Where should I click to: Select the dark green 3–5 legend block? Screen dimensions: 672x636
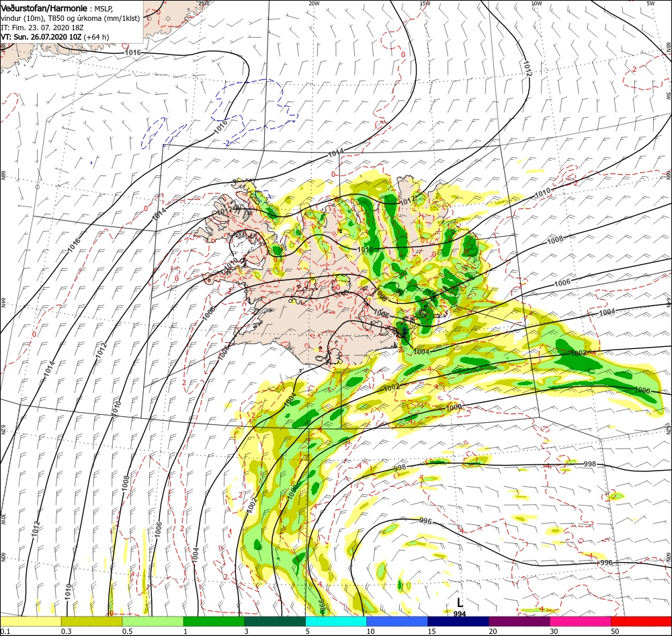(275, 621)
